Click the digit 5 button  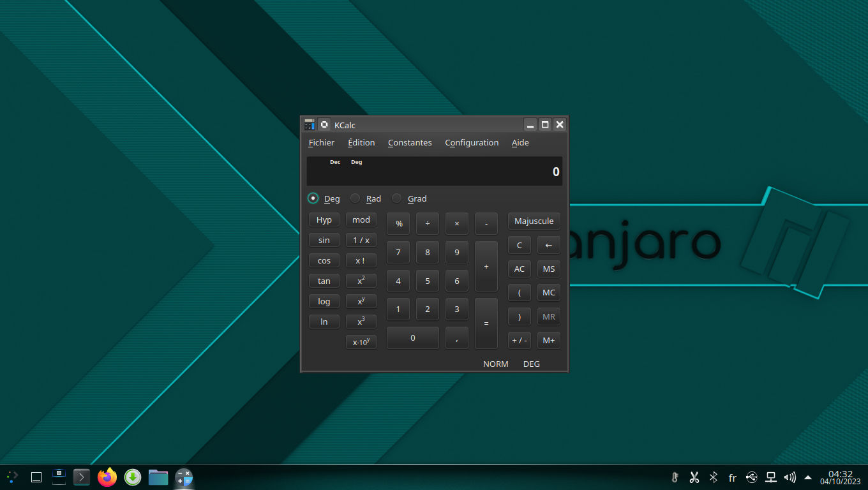428,281
